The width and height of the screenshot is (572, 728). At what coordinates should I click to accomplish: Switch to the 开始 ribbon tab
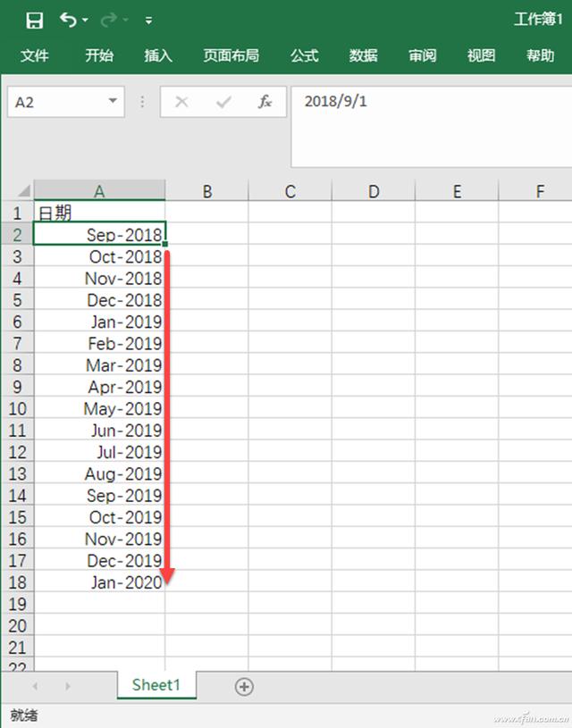coord(99,55)
